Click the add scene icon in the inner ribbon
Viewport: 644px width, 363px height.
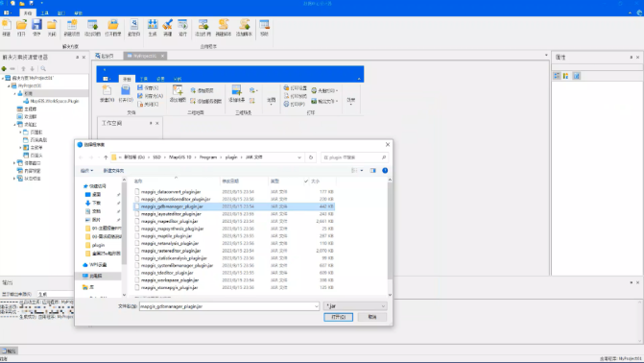click(236, 91)
